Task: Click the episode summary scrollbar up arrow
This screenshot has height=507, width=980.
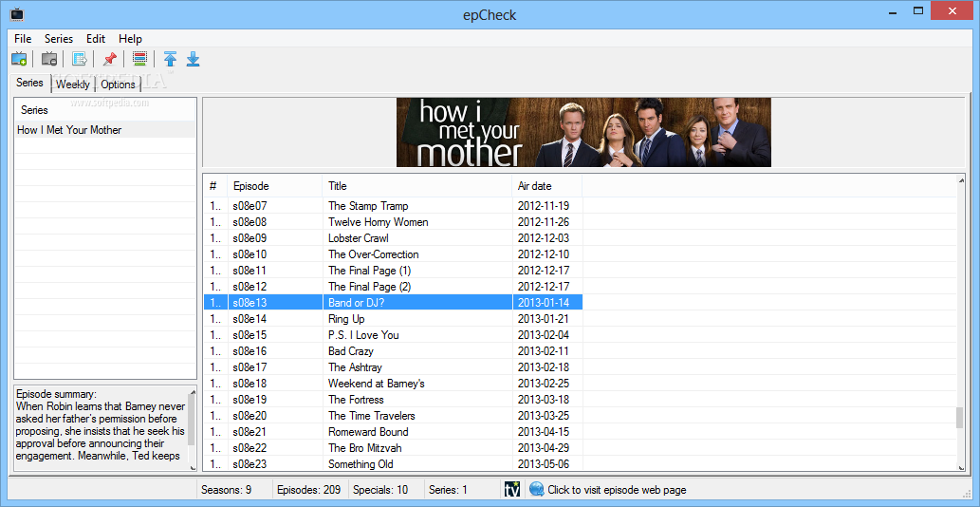Action: pyautogui.click(x=193, y=393)
